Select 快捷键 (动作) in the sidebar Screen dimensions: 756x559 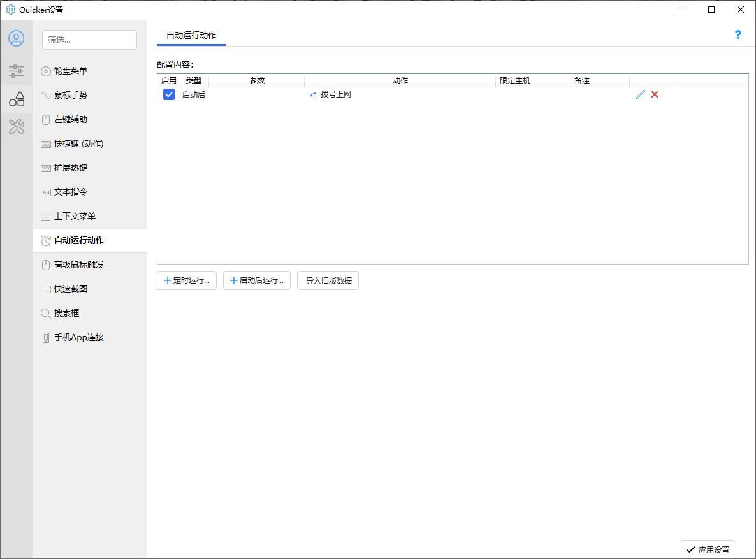78,143
